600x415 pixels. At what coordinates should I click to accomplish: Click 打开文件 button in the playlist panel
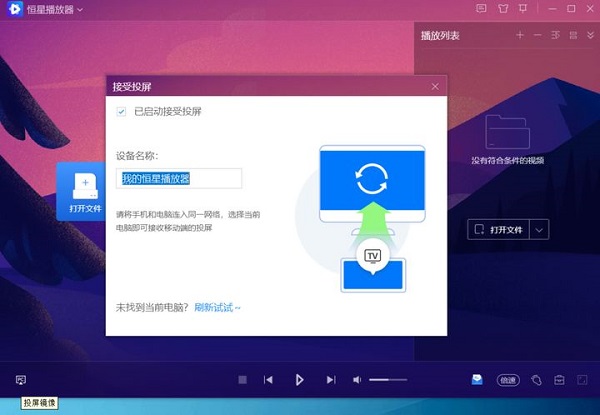click(x=498, y=229)
